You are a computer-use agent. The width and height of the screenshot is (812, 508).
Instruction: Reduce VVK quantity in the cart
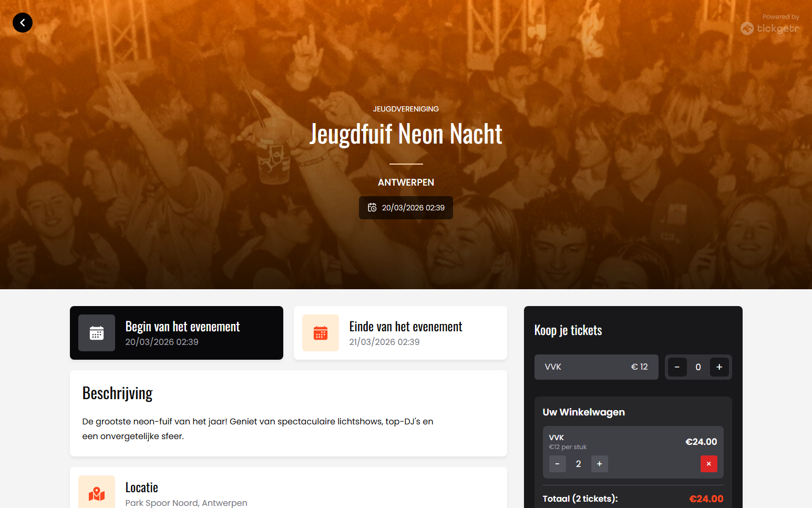(557, 464)
